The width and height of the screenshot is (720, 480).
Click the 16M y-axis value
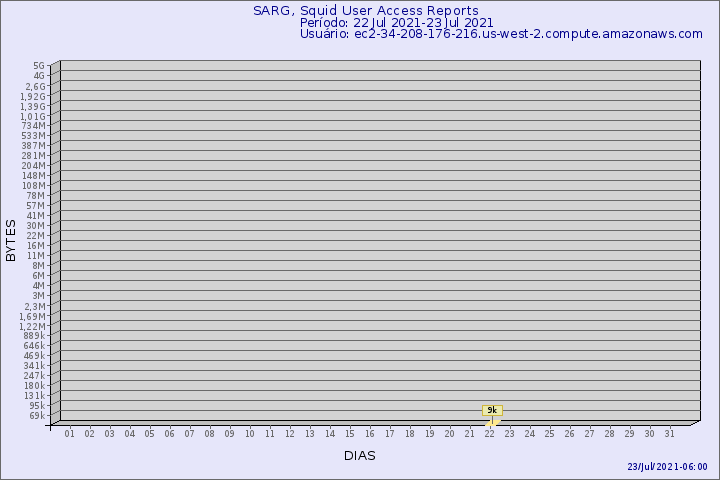coord(36,246)
